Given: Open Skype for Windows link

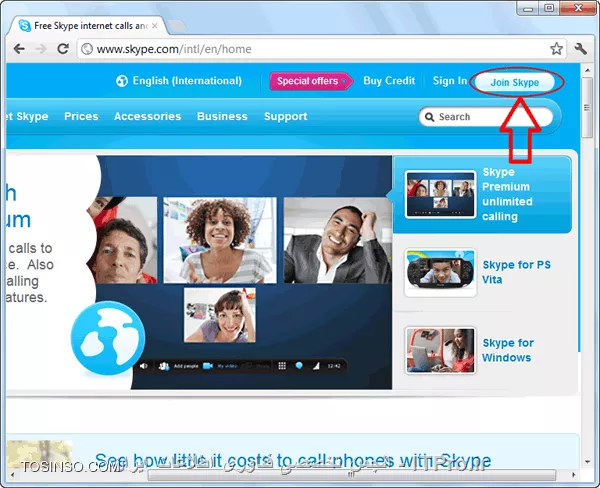Looking at the screenshot, I should click(x=508, y=350).
